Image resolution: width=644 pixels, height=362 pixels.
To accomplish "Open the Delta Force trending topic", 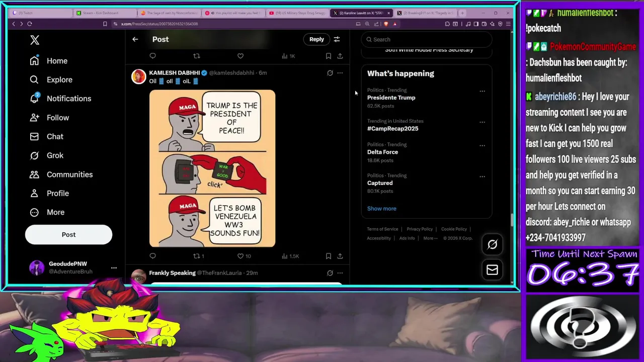I will (x=382, y=152).
